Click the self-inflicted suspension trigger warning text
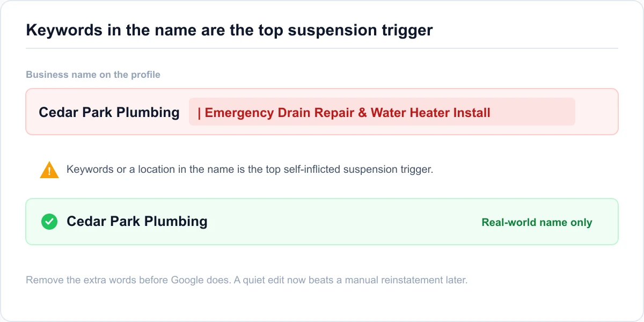 (x=250, y=169)
